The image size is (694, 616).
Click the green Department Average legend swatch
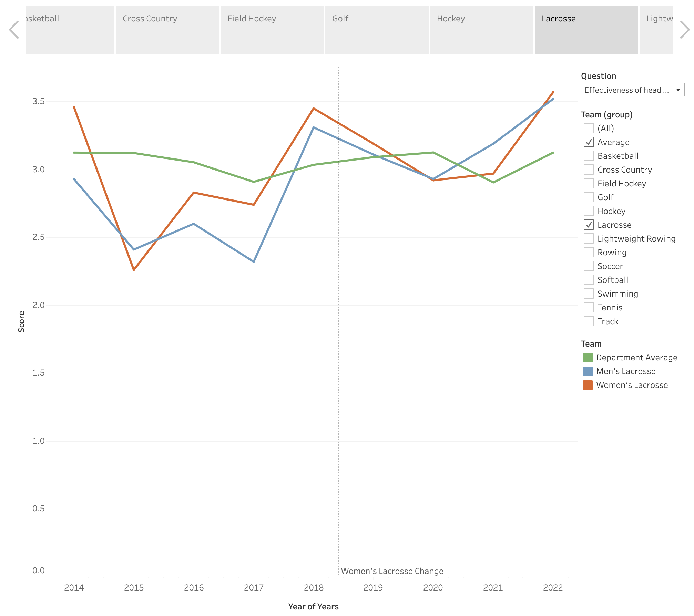pos(588,358)
